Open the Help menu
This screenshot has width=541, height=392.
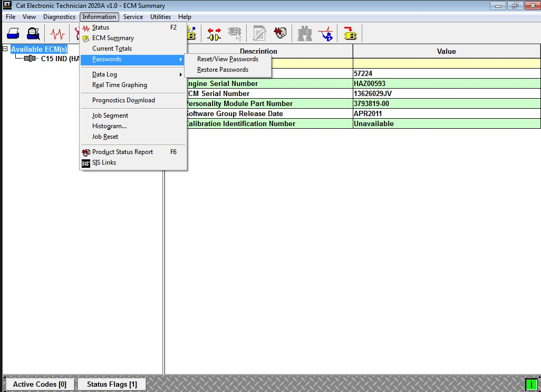coord(185,17)
